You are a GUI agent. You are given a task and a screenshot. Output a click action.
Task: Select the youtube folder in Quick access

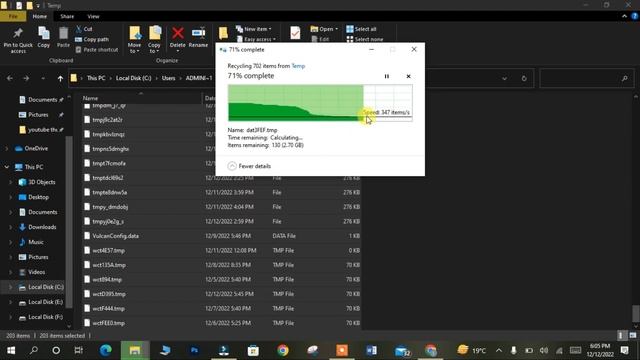coord(41,130)
